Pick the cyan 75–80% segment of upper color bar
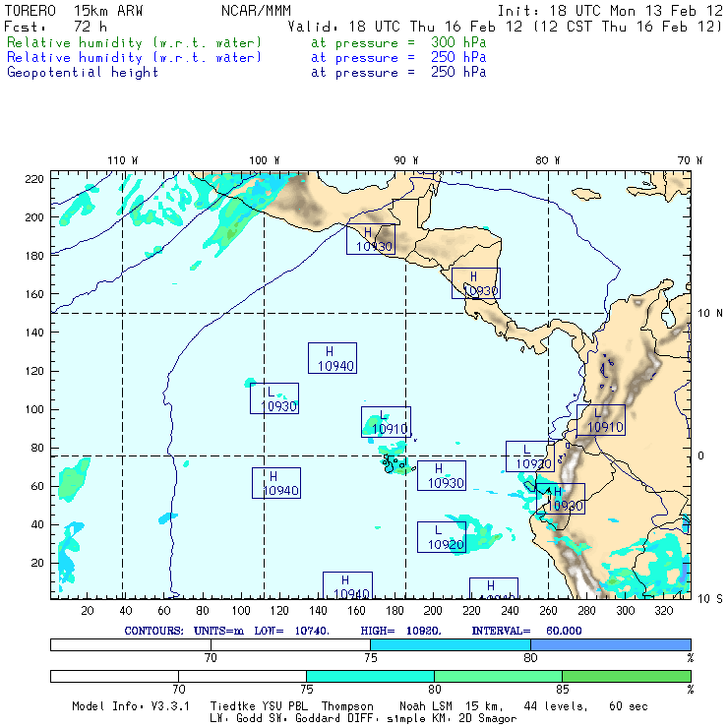The width and height of the screenshot is (728, 728). (450, 643)
